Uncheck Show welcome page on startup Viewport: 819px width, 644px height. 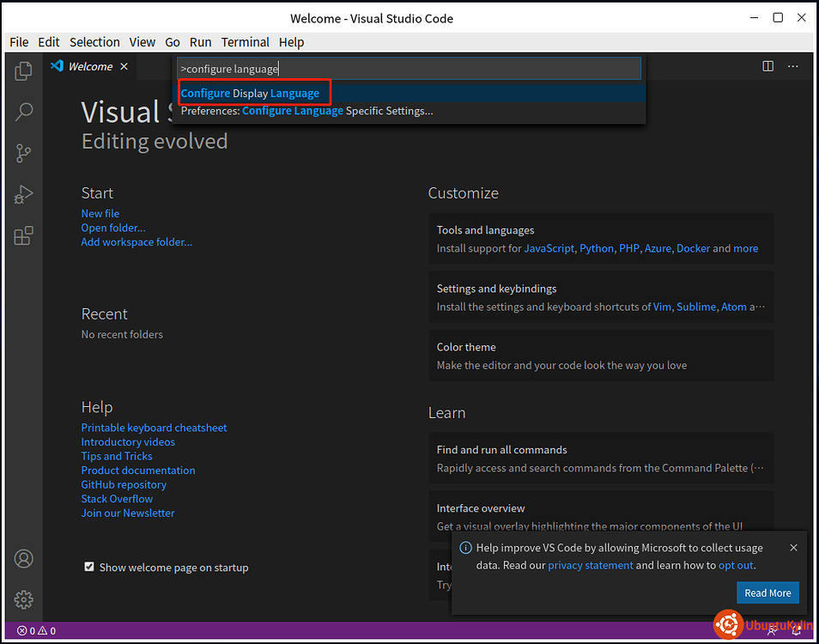click(x=89, y=567)
